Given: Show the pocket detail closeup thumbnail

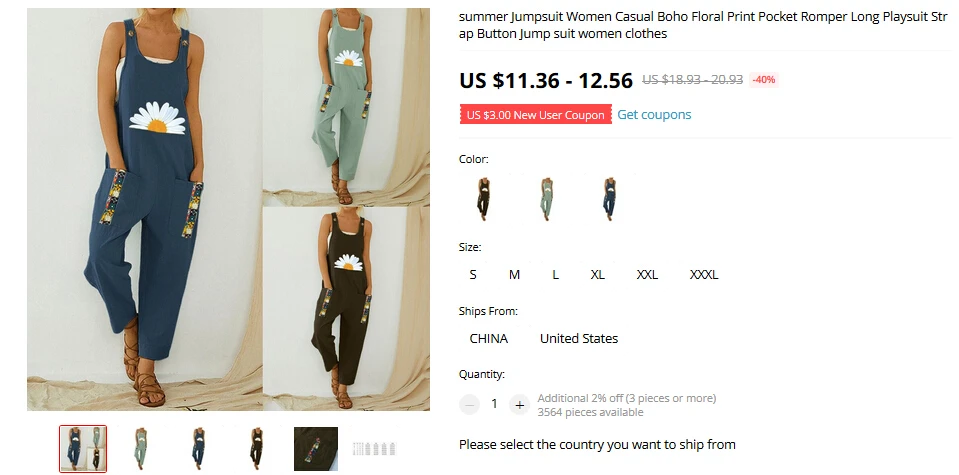Looking at the screenshot, I should pyautogui.click(x=316, y=449).
